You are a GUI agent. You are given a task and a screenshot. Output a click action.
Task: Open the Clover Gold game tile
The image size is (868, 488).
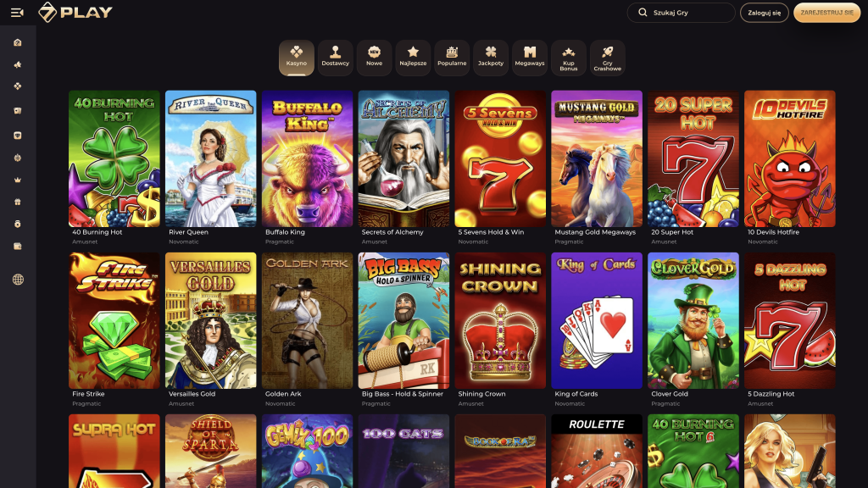pos(693,320)
